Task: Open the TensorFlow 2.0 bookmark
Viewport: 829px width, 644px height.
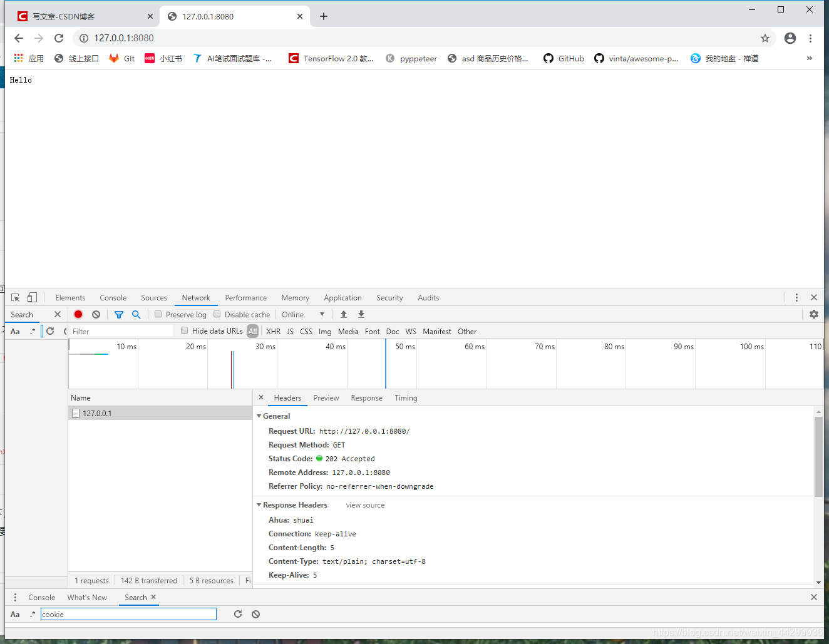Action: [x=331, y=58]
